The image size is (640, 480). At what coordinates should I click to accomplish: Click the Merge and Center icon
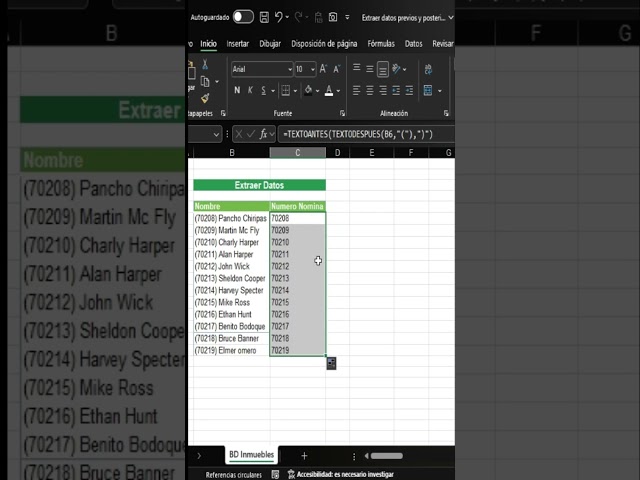(x=428, y=90)
